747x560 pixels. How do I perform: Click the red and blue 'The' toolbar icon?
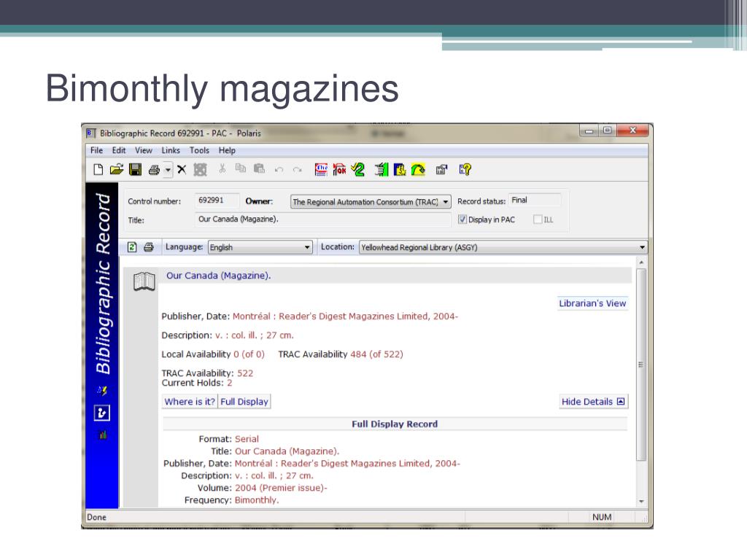tap(321, 169)
